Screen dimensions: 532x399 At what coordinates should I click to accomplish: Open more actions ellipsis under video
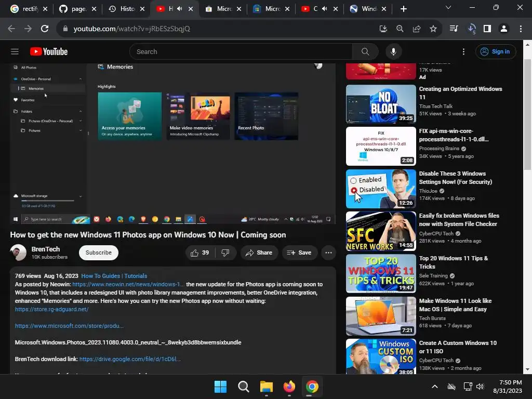point(328,253)
